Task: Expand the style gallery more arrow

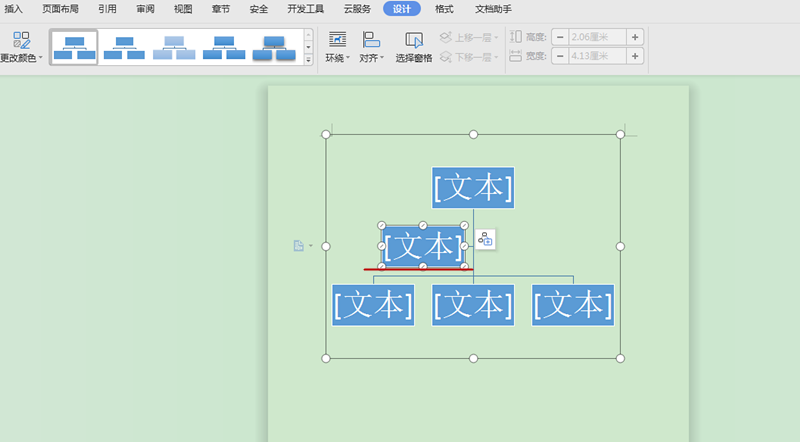Action: coord(308,59)
